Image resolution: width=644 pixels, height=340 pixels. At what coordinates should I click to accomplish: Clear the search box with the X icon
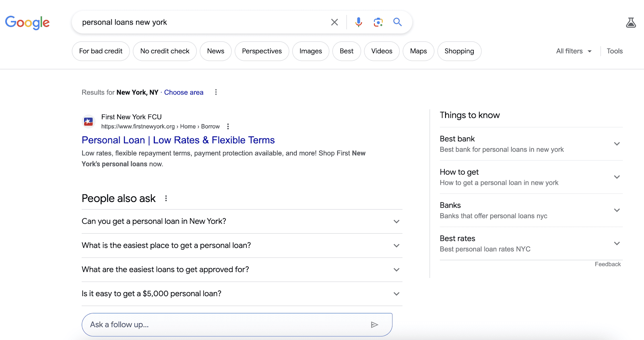pos(334,22)
